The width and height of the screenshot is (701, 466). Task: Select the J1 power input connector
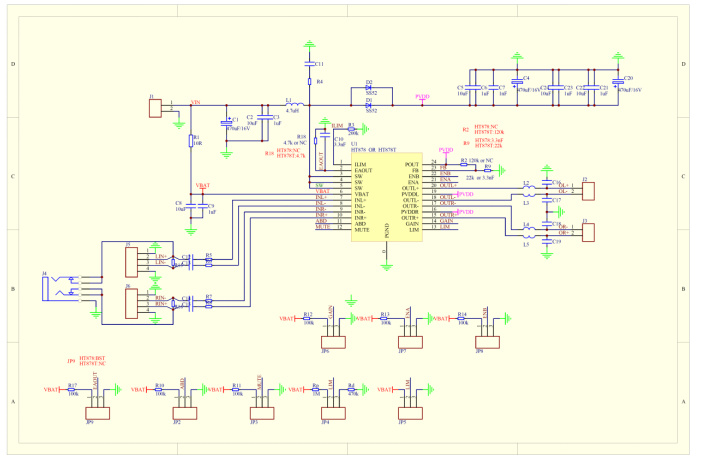pos(155,109)
